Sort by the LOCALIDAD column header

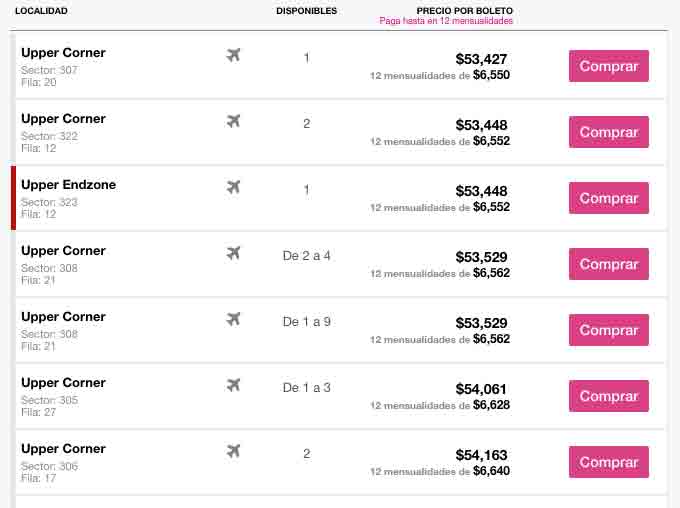[x=41, y=11]
